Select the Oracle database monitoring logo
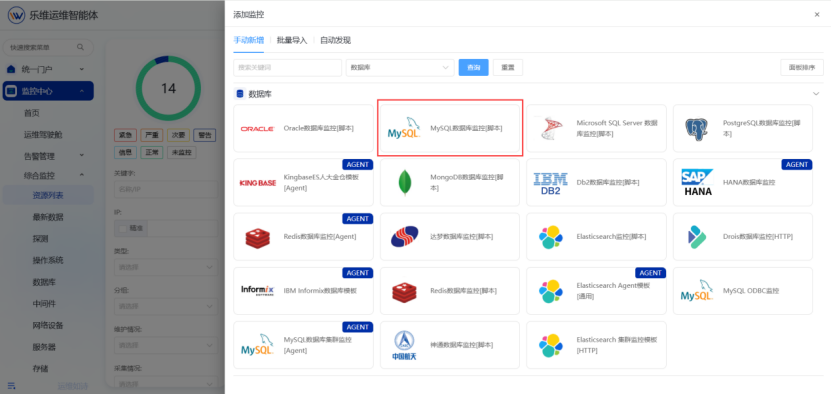The image size is (831, 395). (x=257, y=129)
